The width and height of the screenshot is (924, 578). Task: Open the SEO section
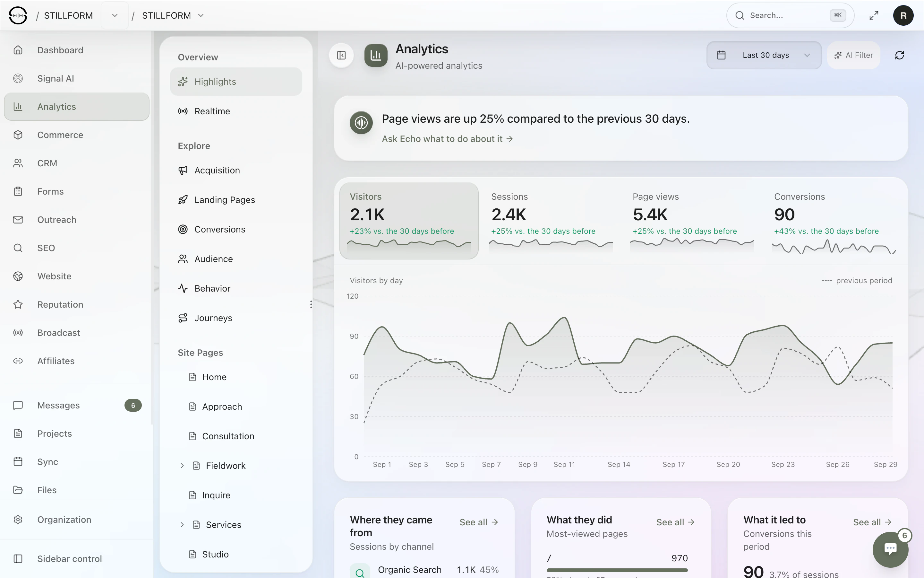click(76, 248)
